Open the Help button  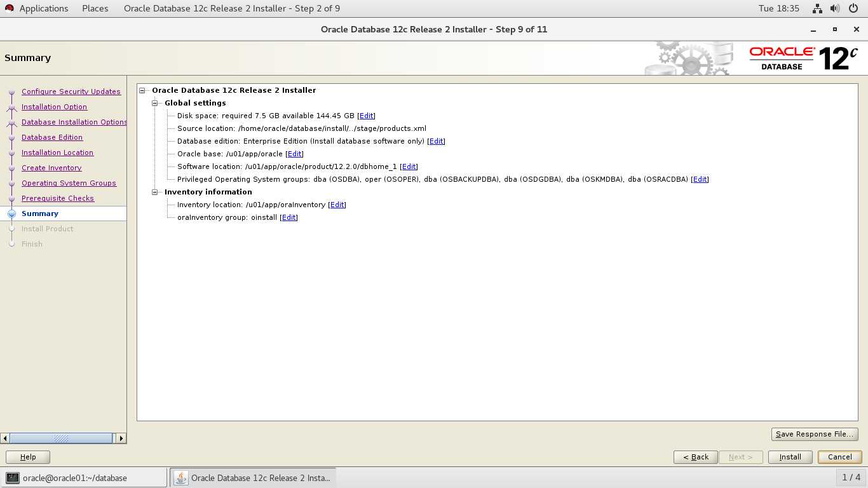tap(28, 457)
